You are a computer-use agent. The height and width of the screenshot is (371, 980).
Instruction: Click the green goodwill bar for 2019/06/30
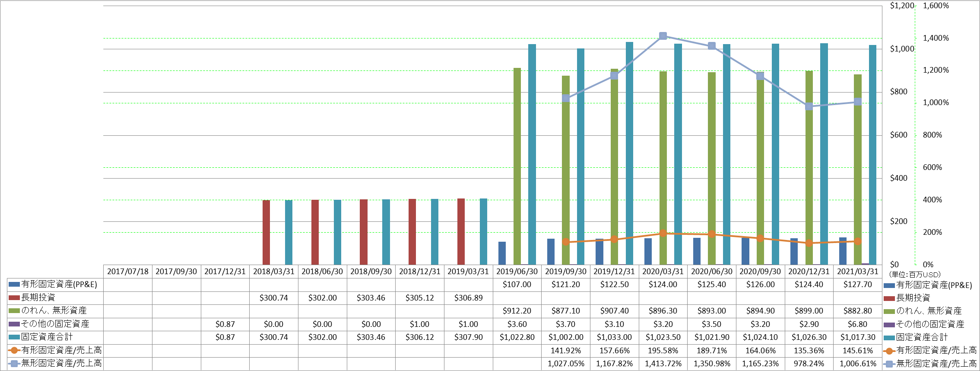point(517,166)
